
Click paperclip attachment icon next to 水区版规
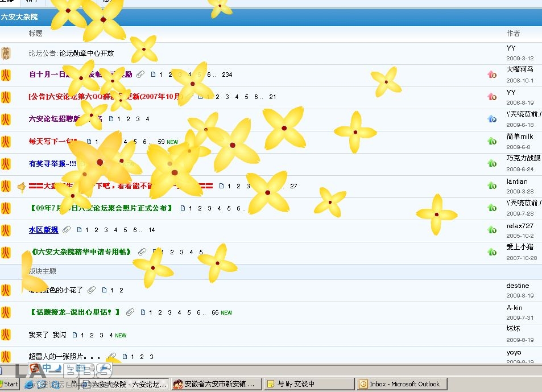tap(67, 230)
